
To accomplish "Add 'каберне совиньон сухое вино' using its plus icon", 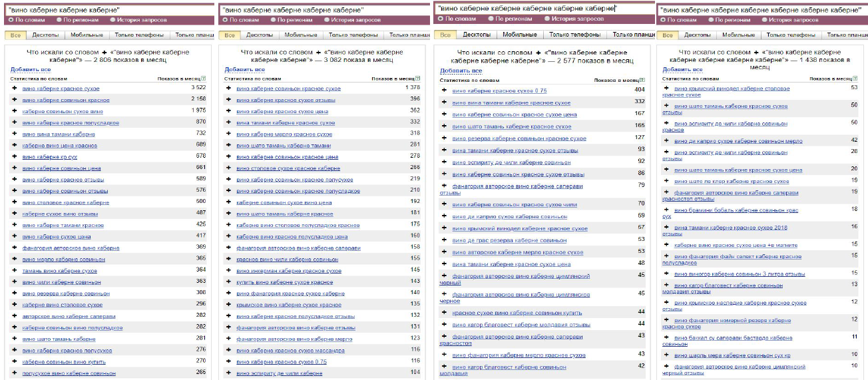I will click(x=15, y=111).
